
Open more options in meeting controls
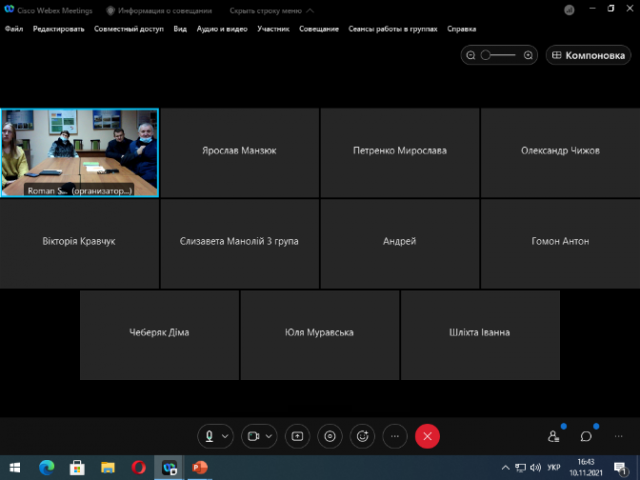click(395, 436)
